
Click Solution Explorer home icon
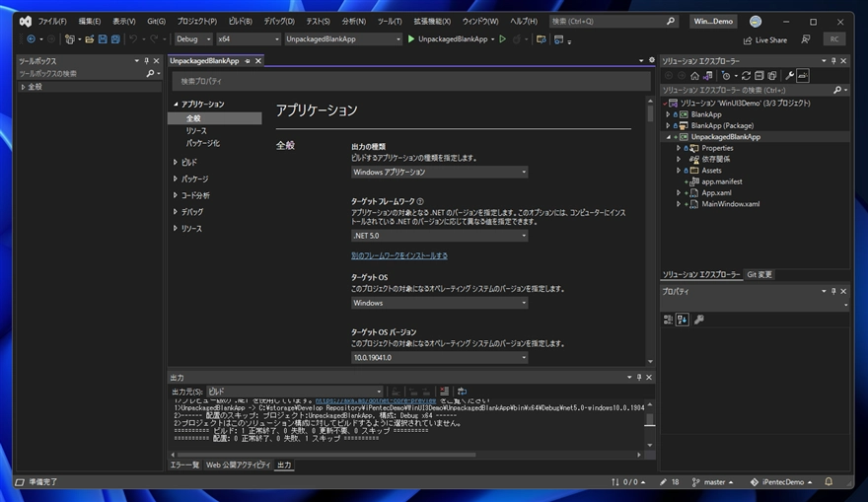[694, 76]
